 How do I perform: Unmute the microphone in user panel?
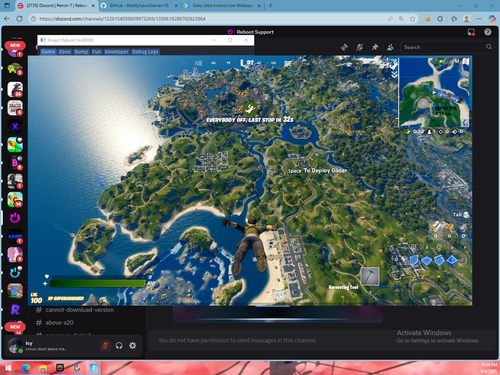pyautogui.click(x=105, y=346)
